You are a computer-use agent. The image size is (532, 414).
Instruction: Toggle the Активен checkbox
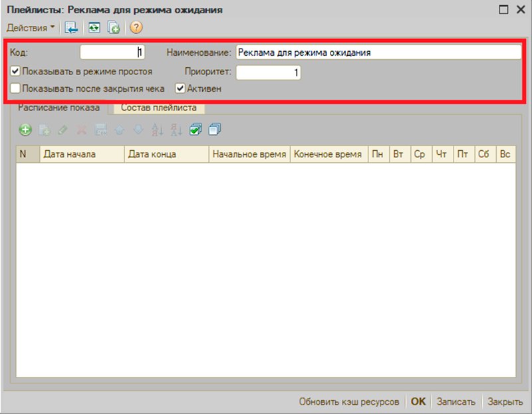pyautogui.click(x=180, y=88)
